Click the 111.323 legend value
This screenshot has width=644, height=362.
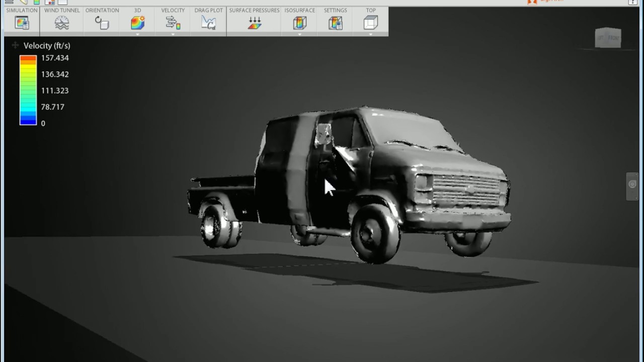[x=55, y=90]
